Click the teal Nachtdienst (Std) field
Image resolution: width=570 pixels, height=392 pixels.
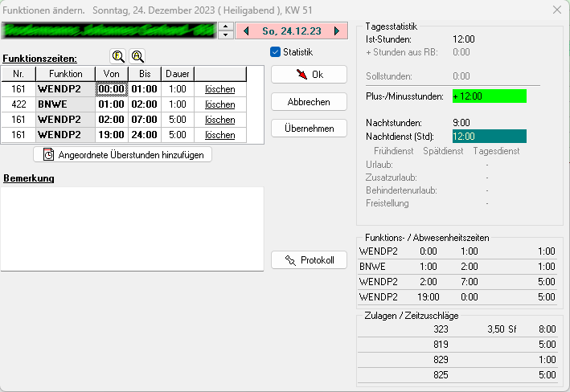tap(489, 137)
